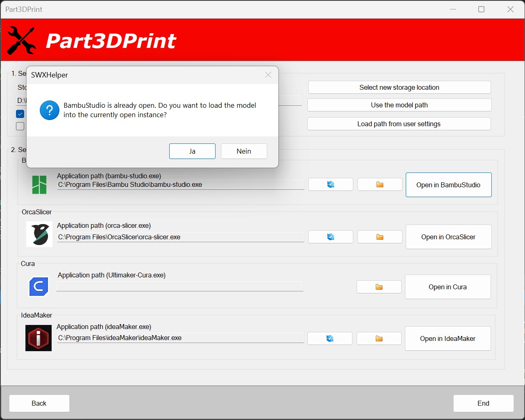Browse folder for OrcaSlicer executable
525x420 pixels.
click(380, 237)
